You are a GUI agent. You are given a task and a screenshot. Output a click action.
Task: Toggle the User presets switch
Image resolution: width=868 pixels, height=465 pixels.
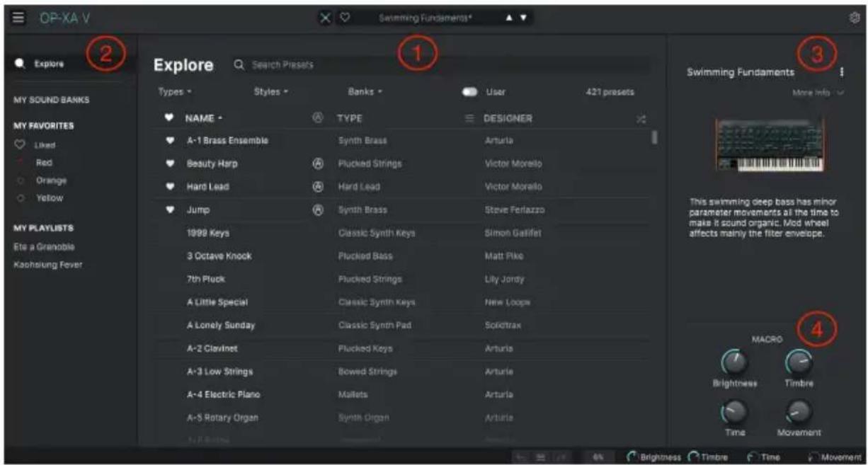[470, 92]
